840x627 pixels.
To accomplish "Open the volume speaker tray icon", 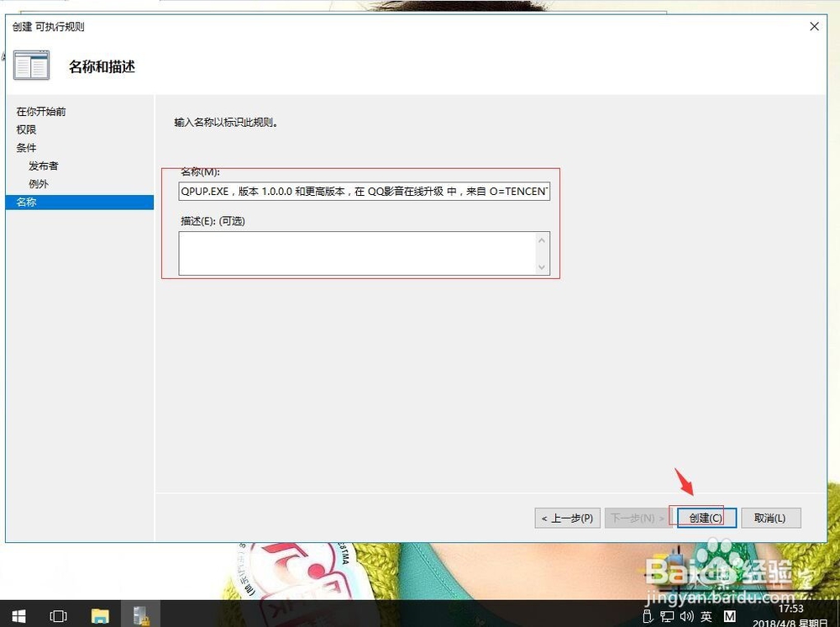I will pyautogui.click(x=686, y=616).
